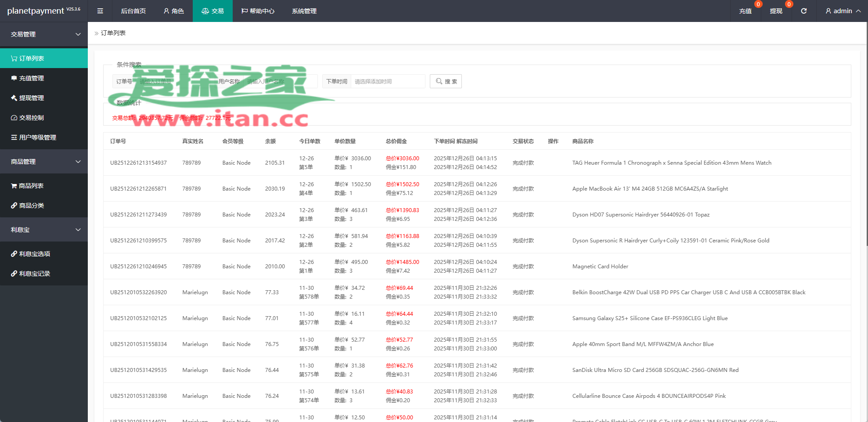Image resolution: width=868 pixels, height=422 pixels.
Task: Switch to the 后台首页 top tab
Action: coord(133,11)
